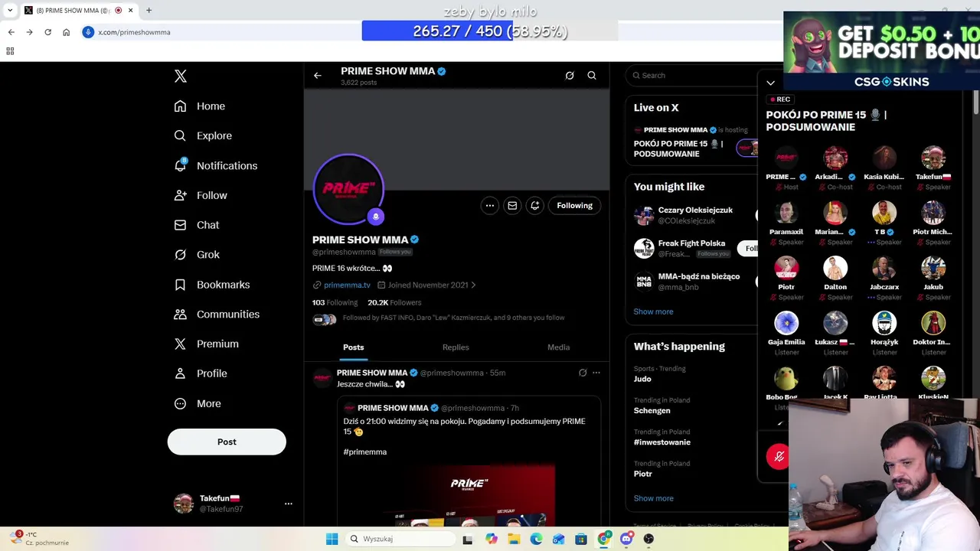The height and width of the screenshot is (551, 980).
Task: Click Grok icon on Jeszcze chwila post
Action: click(x=583, y=373)
